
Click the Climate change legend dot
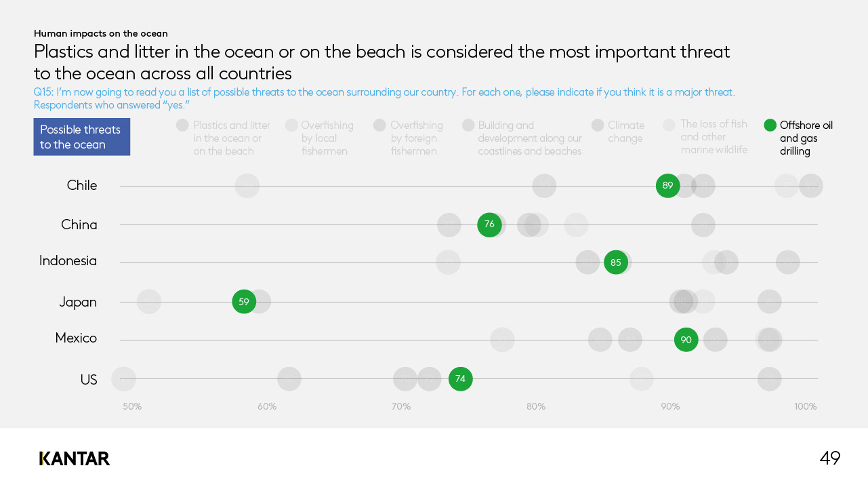pyautogui.click(x=598, y=125)
